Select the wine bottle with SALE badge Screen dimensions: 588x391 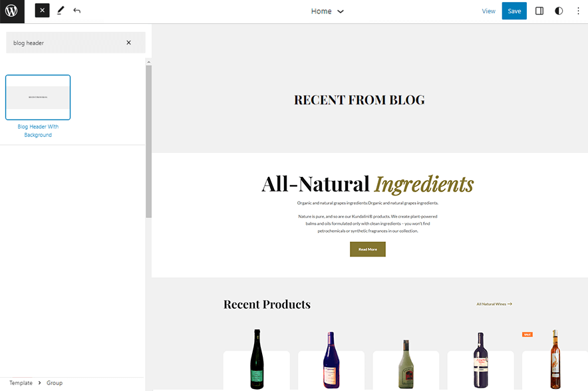coord(554,357)
